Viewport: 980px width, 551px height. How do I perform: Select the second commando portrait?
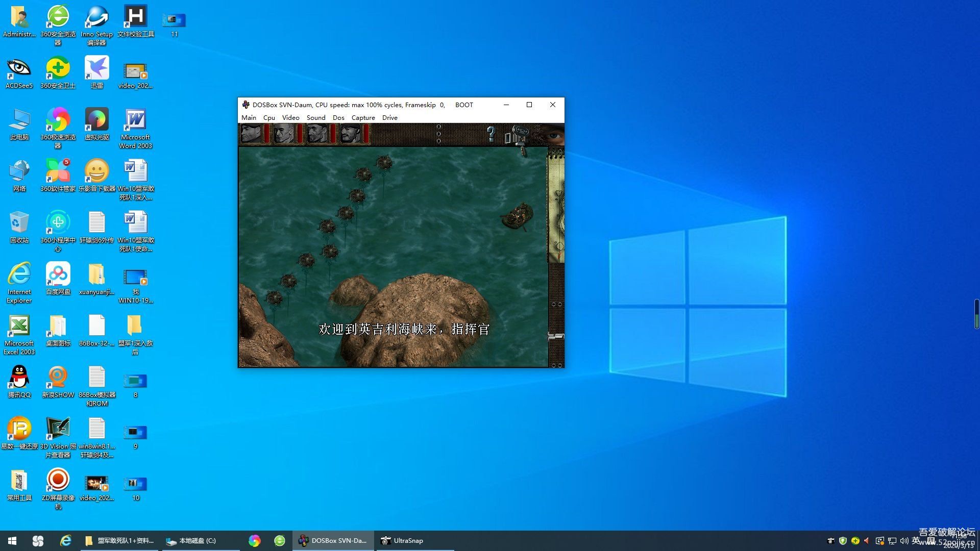tap(284, 134)
